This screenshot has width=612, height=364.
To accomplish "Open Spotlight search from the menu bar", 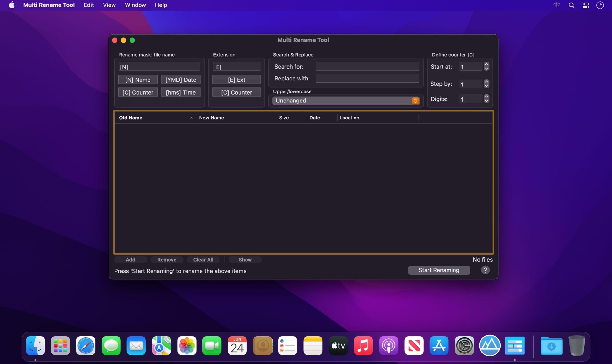I will 571,5.
